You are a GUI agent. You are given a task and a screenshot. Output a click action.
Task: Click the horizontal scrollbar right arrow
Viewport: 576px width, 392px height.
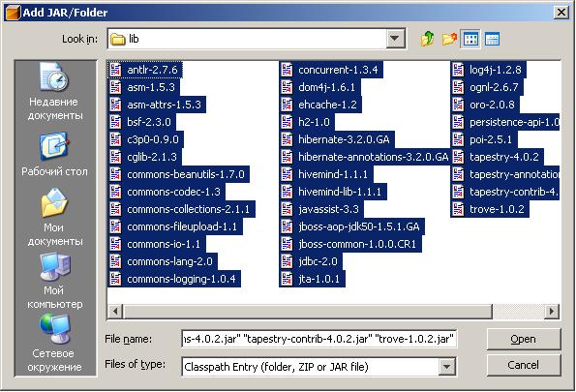552,311
